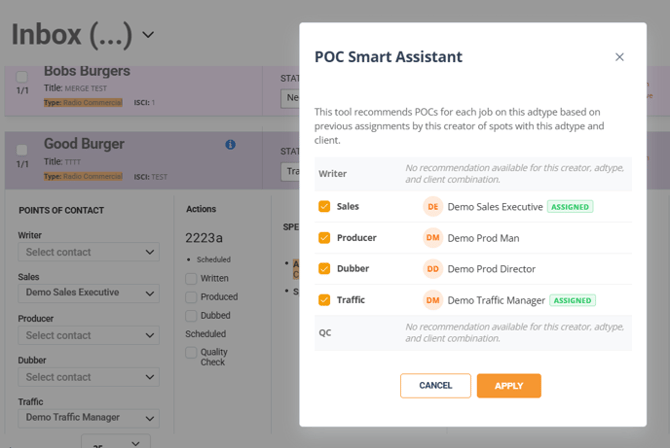Uncheck the Sales recommendation checkbox
The width and height of the screenshot is (670, 448).
pos(324,206)
